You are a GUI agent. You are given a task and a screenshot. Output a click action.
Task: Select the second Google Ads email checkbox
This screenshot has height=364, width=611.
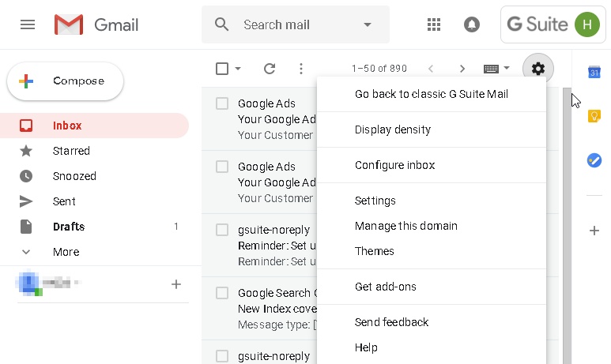point(222,167)
